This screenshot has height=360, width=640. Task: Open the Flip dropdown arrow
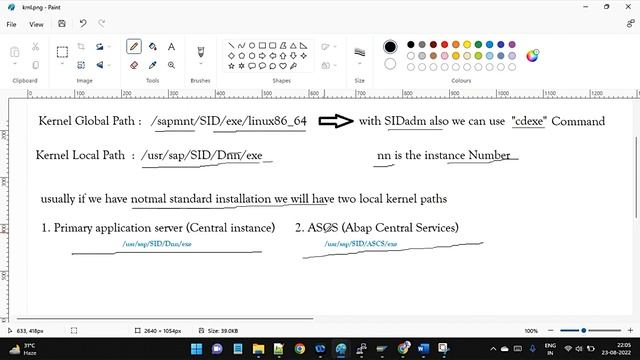(109, 65)
